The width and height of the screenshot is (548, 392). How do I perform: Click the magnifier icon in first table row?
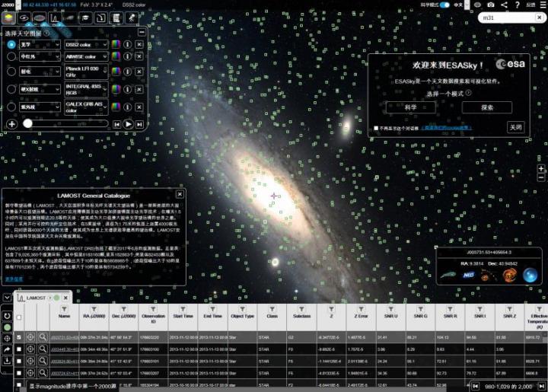pos(43,337)
